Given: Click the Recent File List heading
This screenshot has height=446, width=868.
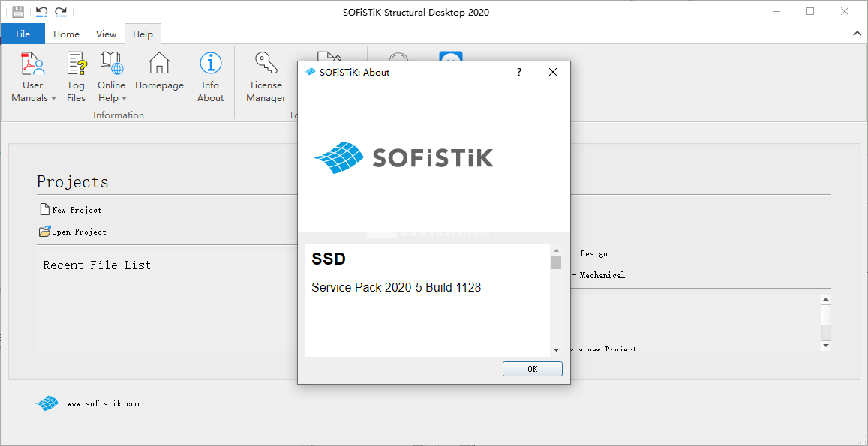Looking at the screenshot, I should 97,265.
